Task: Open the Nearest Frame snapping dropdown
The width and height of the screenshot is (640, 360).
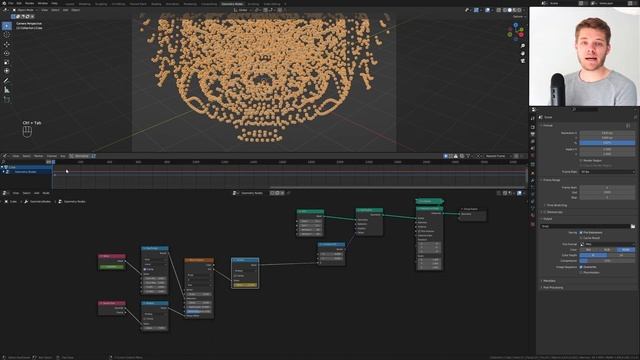Action: [497, 156]
